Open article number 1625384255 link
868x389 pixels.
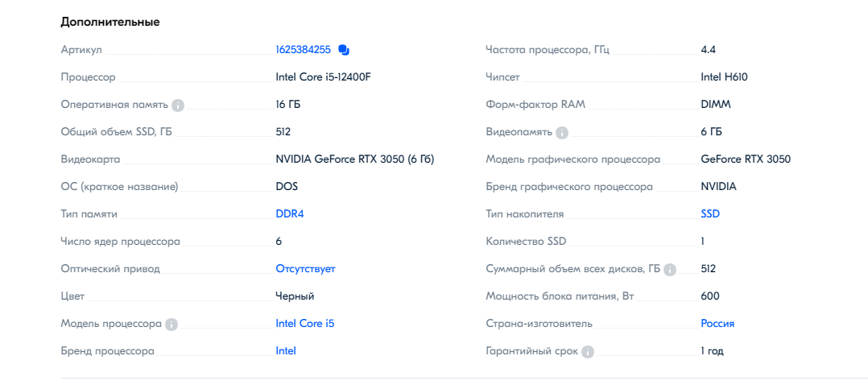[304, 50]
